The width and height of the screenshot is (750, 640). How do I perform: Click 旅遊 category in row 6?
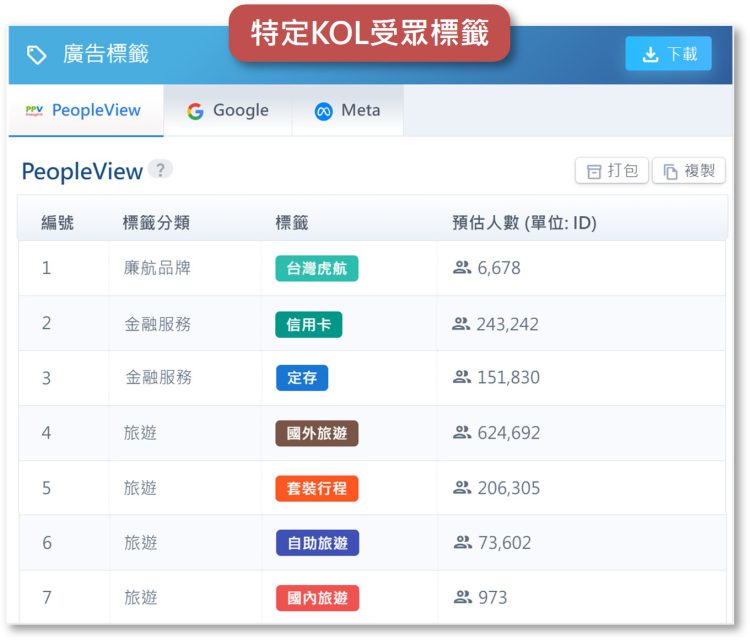pos(141,543)
